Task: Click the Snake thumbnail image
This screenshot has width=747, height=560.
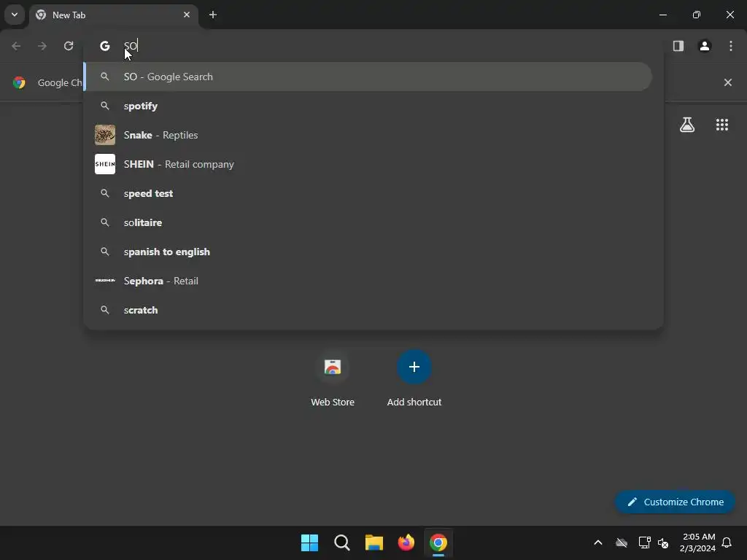Action: point(105,135)
